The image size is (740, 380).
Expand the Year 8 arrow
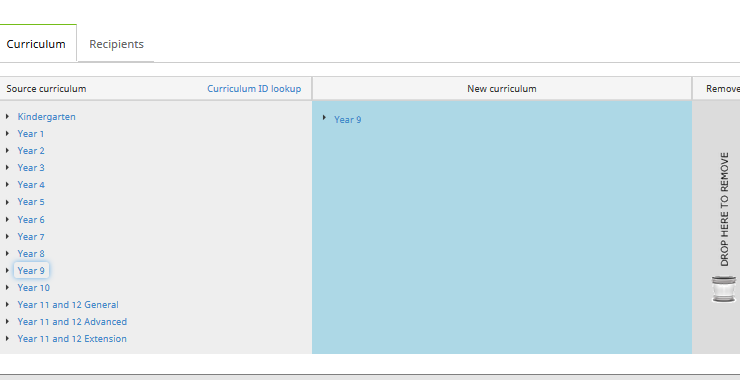point(8,253)
